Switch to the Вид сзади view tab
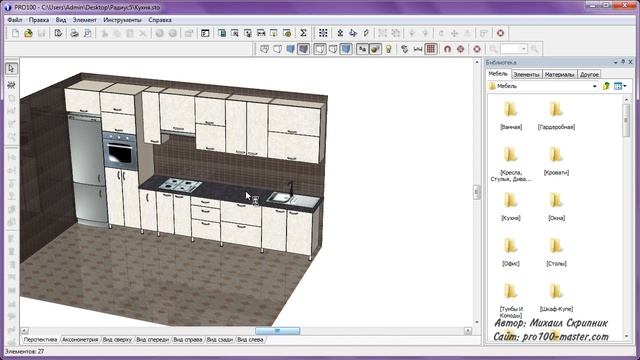640x360 pixels. (x=220, y=340)
